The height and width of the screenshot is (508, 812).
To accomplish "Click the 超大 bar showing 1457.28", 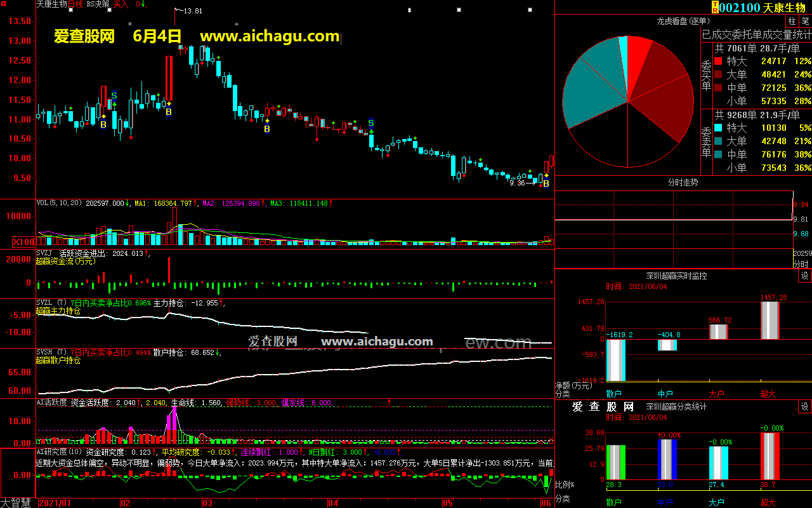I will tap(770, 320).
